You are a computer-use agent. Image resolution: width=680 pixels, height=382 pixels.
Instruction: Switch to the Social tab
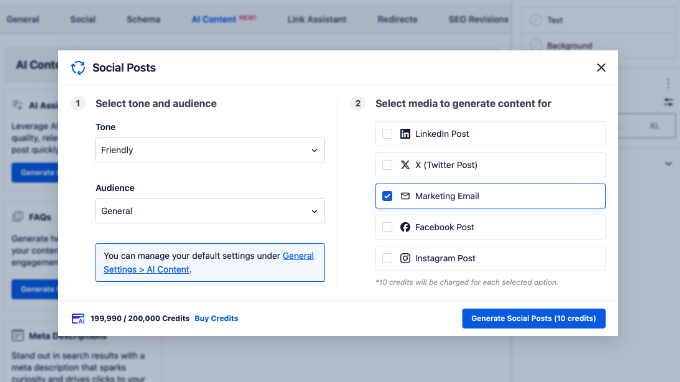83,20
